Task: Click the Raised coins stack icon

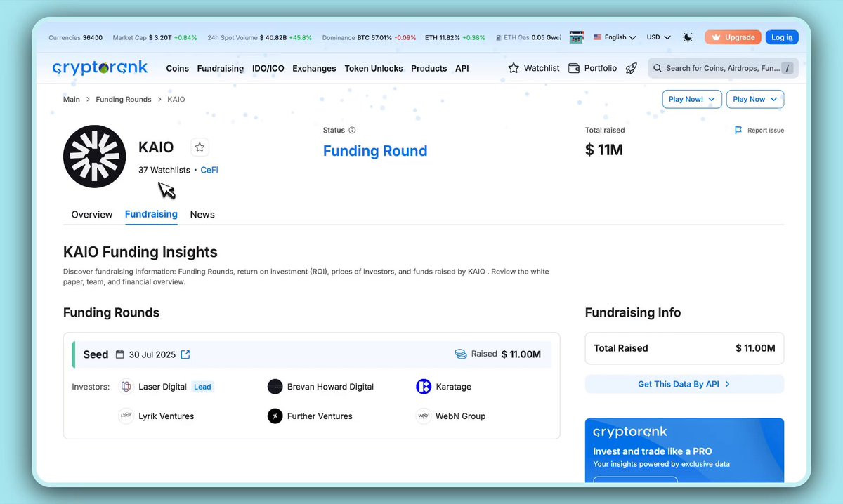Action: click(461, 354)
